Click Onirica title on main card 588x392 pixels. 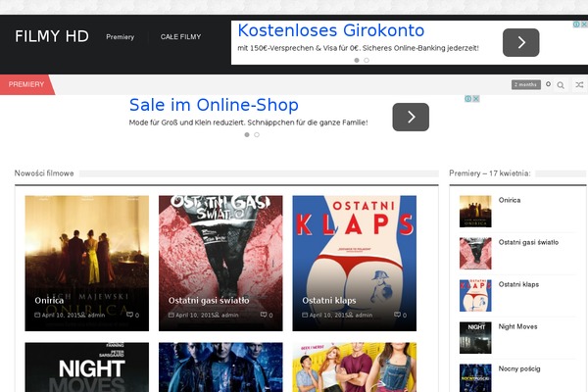tap(49, 301)
